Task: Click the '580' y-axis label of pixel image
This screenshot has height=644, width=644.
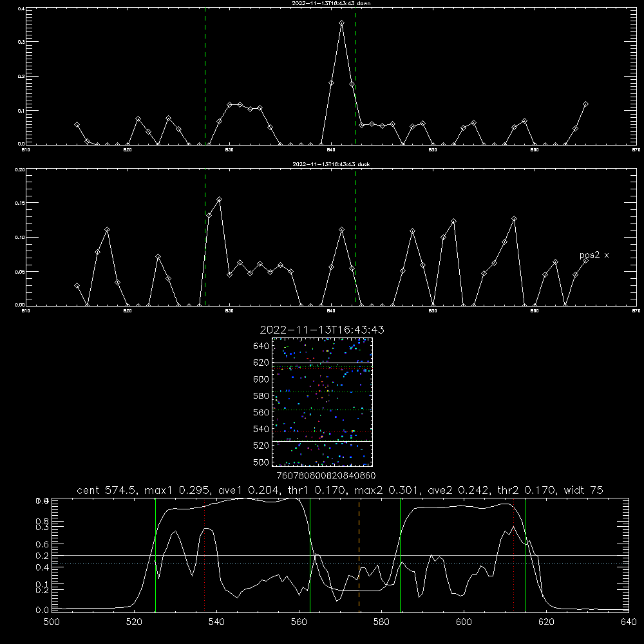Action: coord(261,396)
